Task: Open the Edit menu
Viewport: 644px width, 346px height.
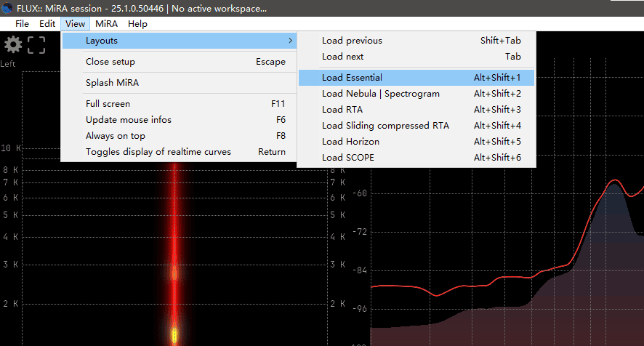Action: pos(47,24)
